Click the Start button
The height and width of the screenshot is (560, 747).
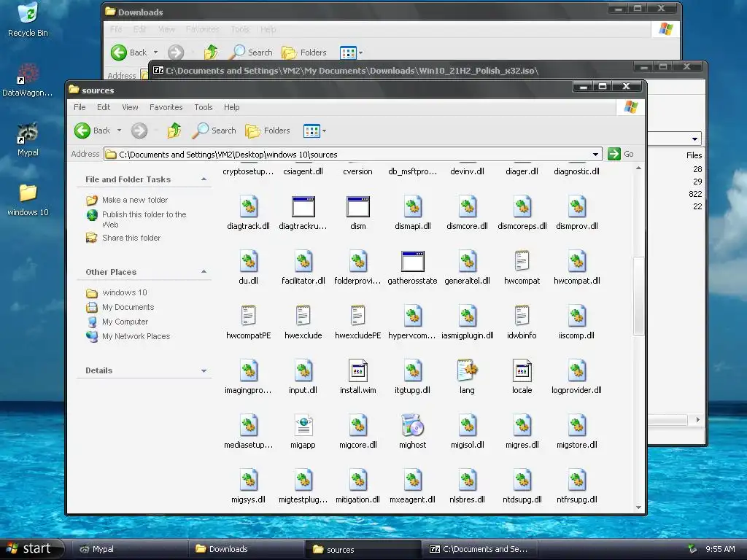(x=31, y=548)
